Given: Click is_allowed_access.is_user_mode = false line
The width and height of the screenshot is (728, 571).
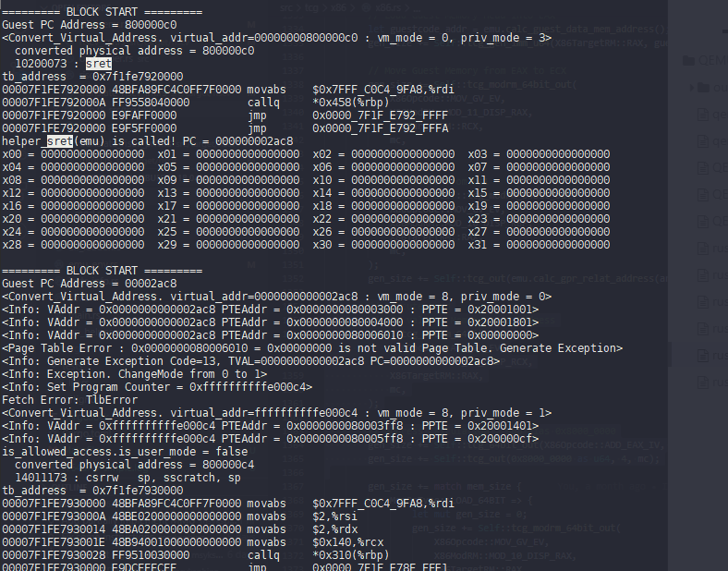Looking at the screenshot, I should (125, 452).
